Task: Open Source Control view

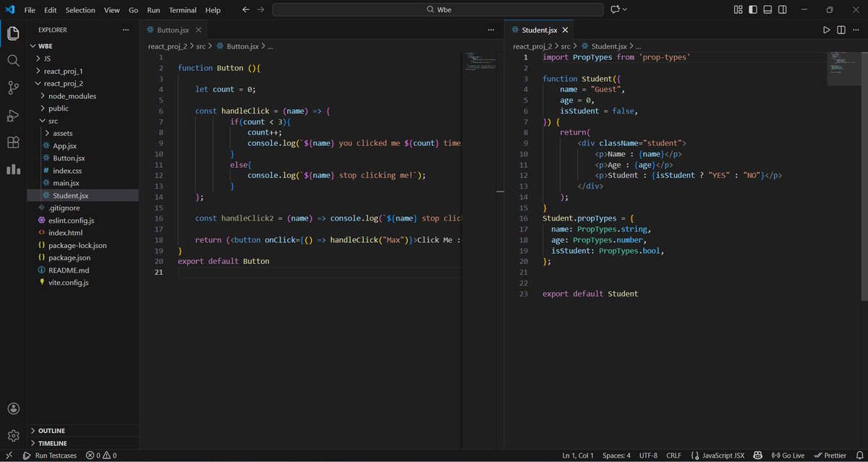Action: 13,88
